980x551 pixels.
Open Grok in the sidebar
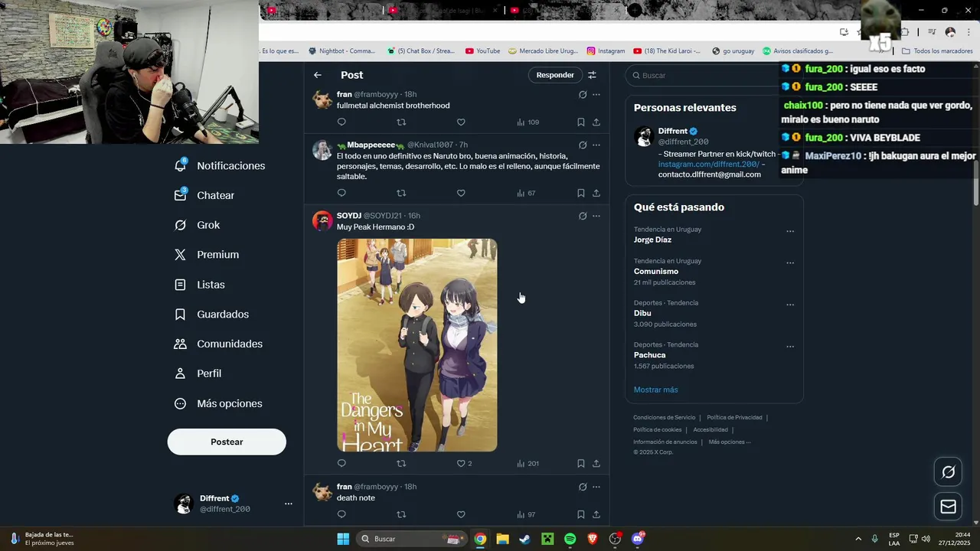pyautogui.click(x=197, y=225)
